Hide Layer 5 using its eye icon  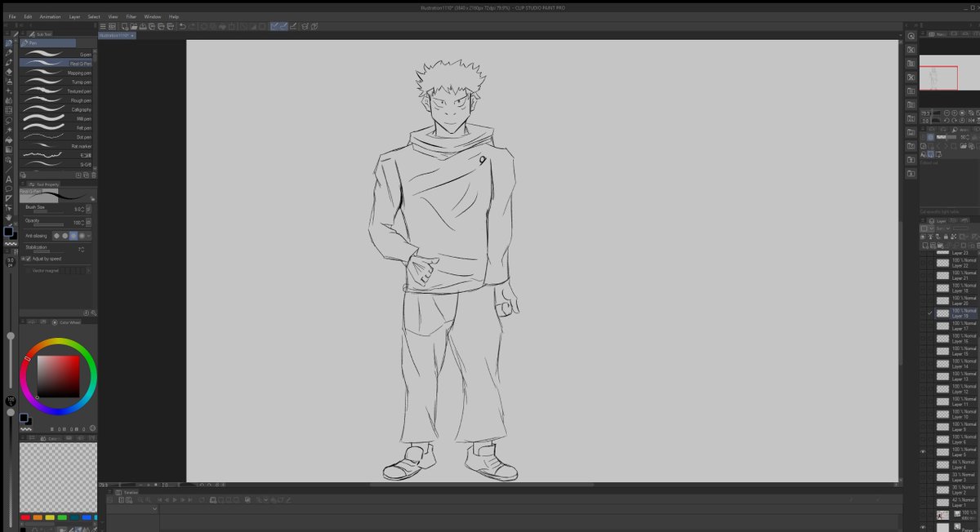point(923,451)
